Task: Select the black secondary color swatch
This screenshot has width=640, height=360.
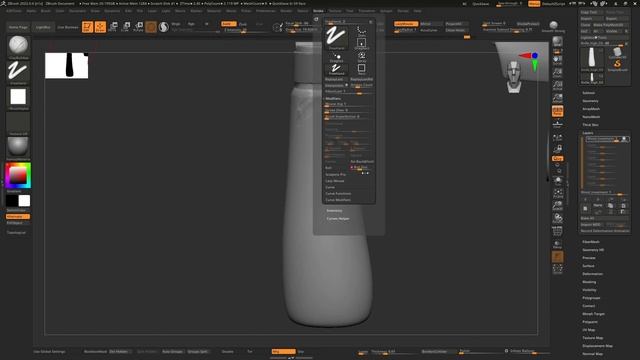Action: click(x=12, y=201)
